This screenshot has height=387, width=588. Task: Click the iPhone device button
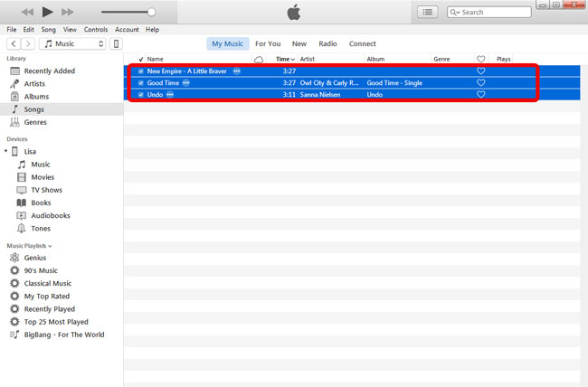[x=117, y=43]
